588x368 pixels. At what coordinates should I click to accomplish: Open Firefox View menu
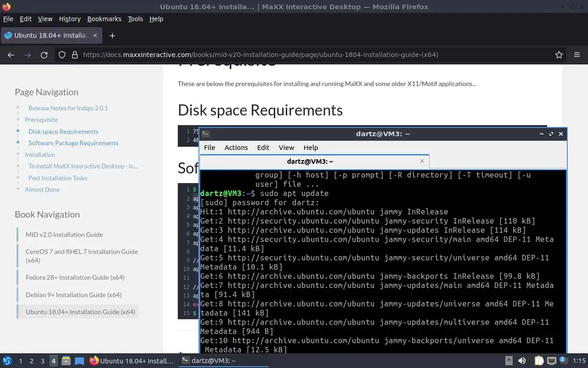click(45, 19)
